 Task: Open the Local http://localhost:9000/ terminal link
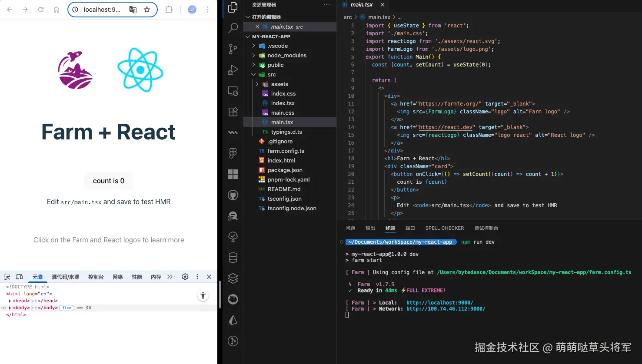click(440, 303)
